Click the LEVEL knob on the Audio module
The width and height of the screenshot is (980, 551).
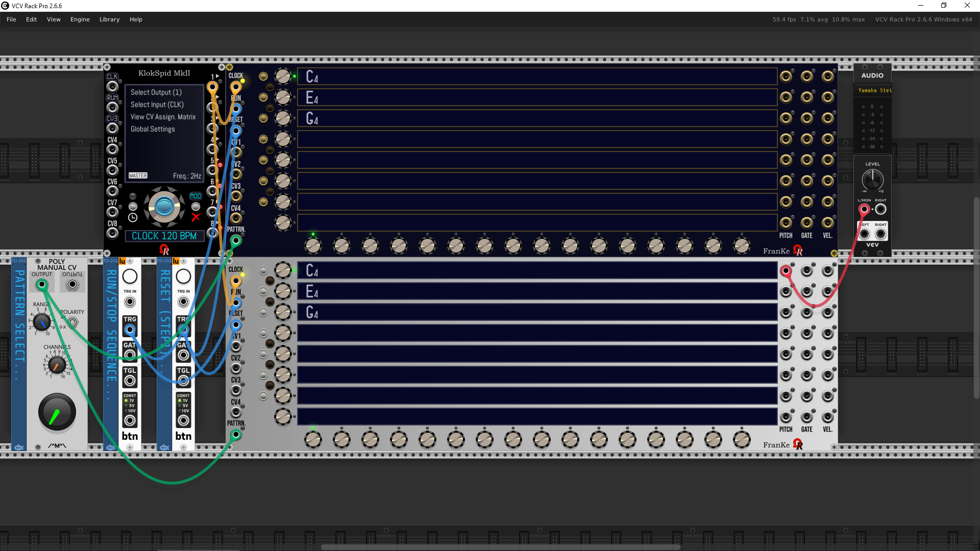click(x=872, y=180)
